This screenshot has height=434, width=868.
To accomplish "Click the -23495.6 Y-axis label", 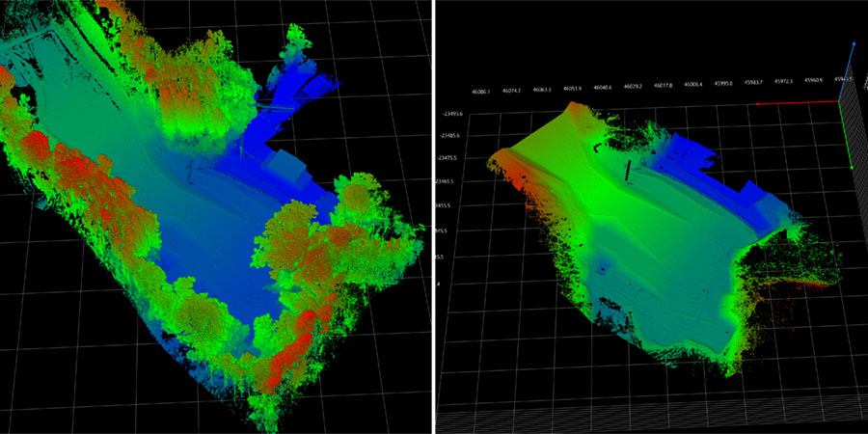I will pos(448,114).
